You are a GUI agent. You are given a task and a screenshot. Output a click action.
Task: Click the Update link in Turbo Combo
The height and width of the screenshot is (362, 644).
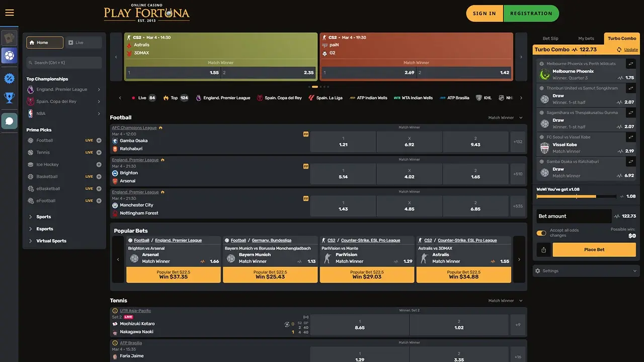coord(631,50)
